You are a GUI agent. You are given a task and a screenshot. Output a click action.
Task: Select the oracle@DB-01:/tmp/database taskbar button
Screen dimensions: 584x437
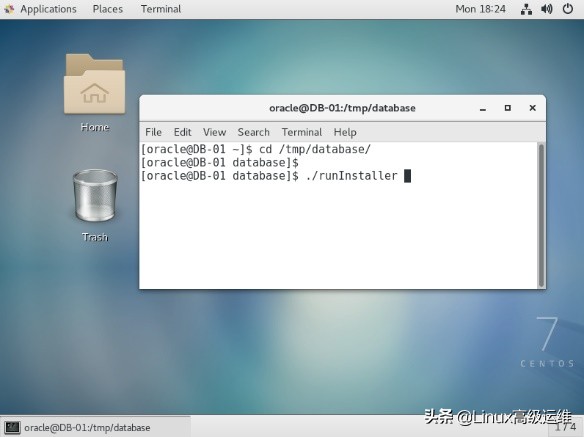(x=96, y=427)
